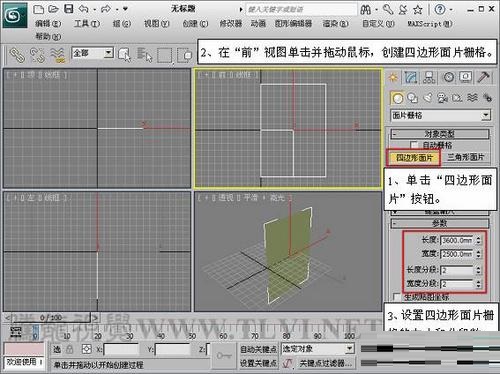Screen dimensions: 500x374
Task: Enable the 生成贴图坐标 checkbox
Action: click(x=397, y=297)
